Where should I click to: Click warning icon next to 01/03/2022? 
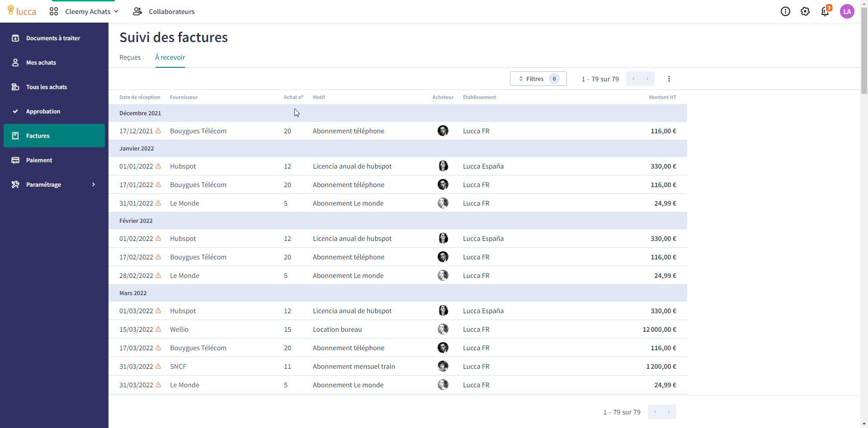click(158, 310)
